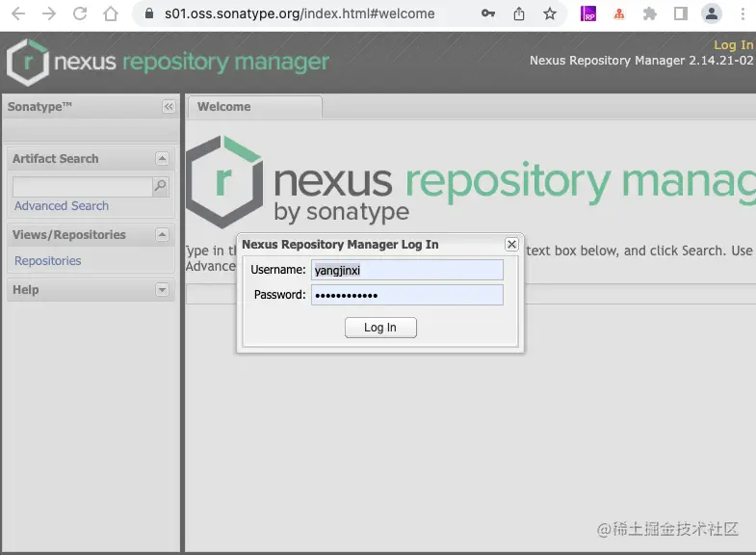Image resolution: width=756 pixels, height=555 pixels.
Task: Collapse the Artifact Search section
Action: click(162, 159)
